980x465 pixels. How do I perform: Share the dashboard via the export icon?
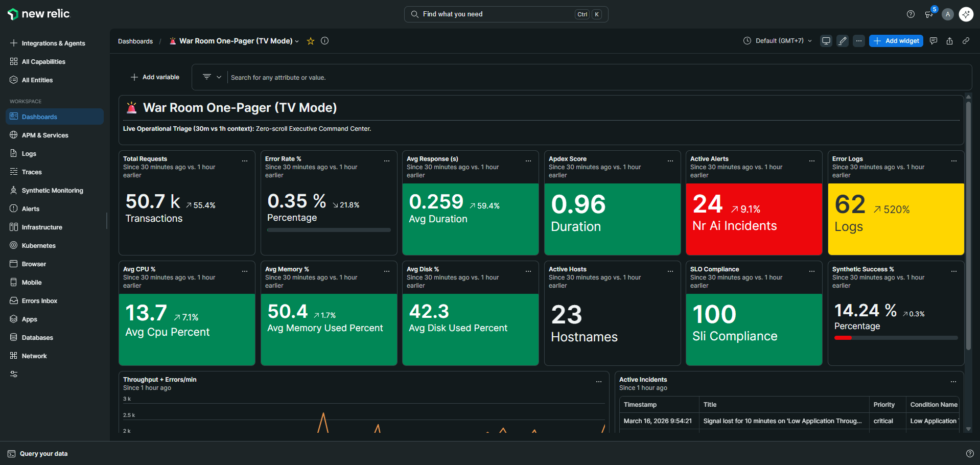[949, 41]
